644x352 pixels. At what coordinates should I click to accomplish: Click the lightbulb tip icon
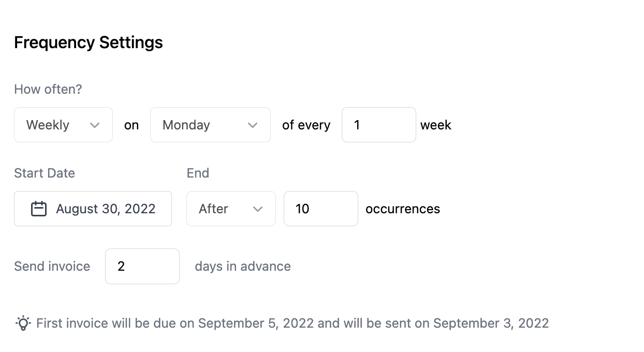point(22,322)
